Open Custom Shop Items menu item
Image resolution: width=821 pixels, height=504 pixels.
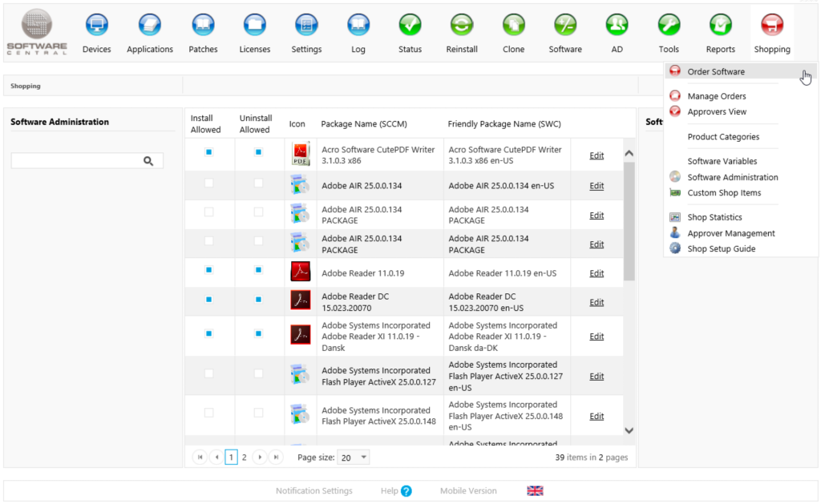724,193
